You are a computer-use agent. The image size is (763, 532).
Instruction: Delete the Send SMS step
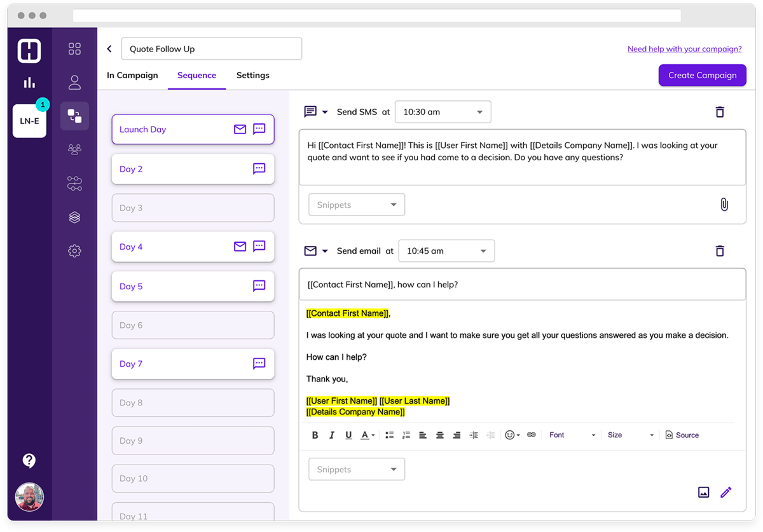720,111
